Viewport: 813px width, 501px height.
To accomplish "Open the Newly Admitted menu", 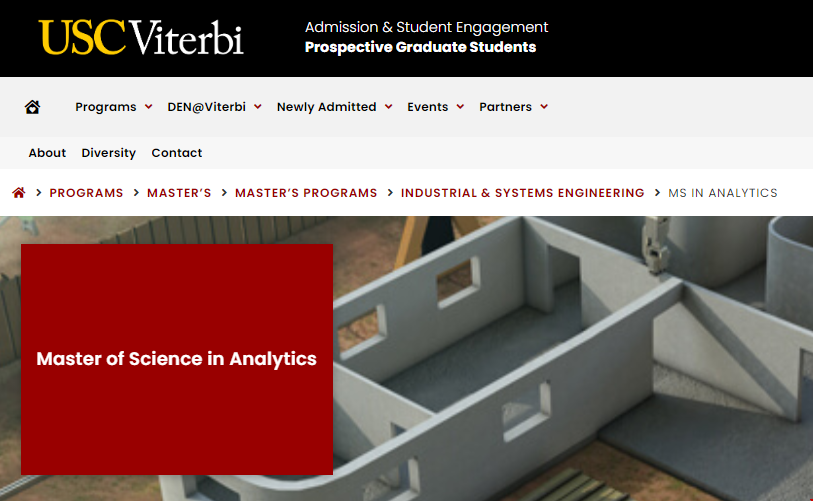I will (x=326, y=107).
